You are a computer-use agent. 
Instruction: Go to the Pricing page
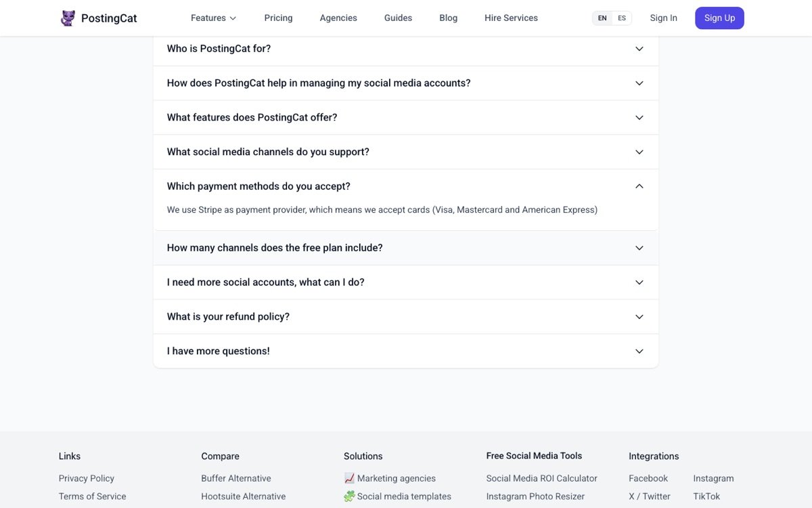(279, 18)
